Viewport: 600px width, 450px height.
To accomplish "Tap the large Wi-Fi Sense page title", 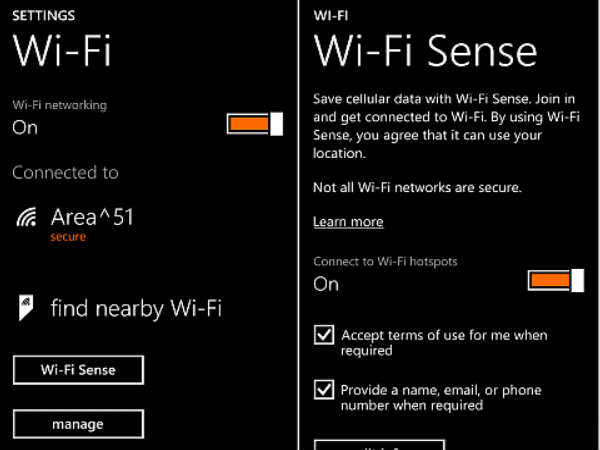I will [426, 51].
